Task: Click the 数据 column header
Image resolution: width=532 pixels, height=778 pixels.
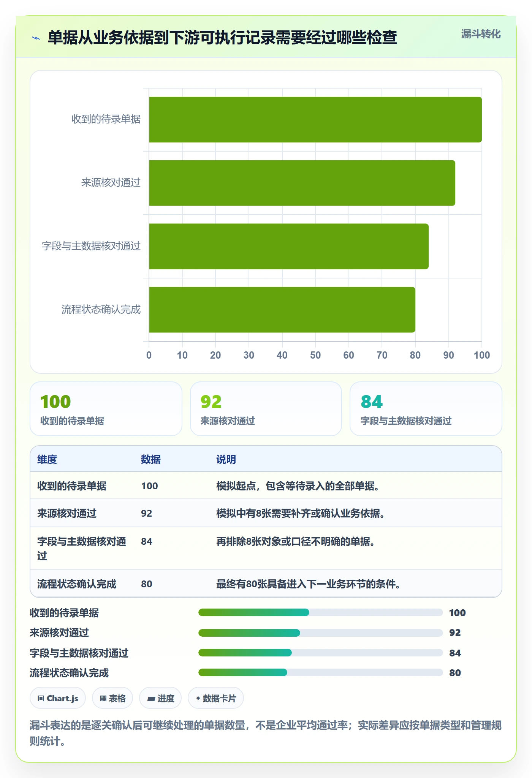Action: pyautogui.click(x=151, y=459)
